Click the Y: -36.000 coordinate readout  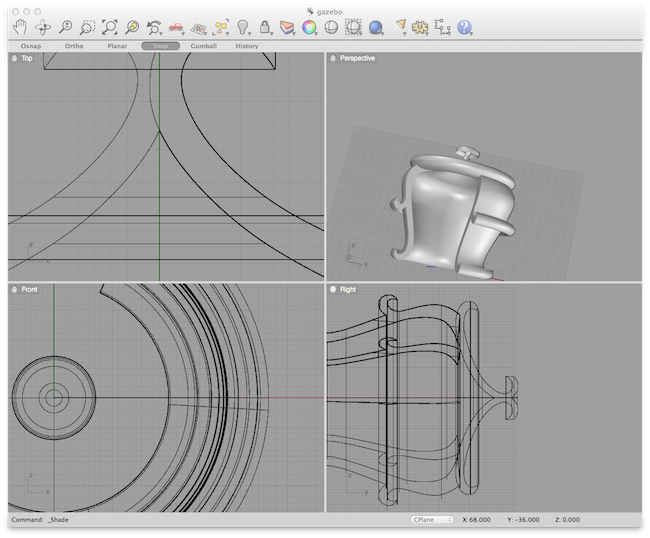pyautogui.click(x=523, y=519)
